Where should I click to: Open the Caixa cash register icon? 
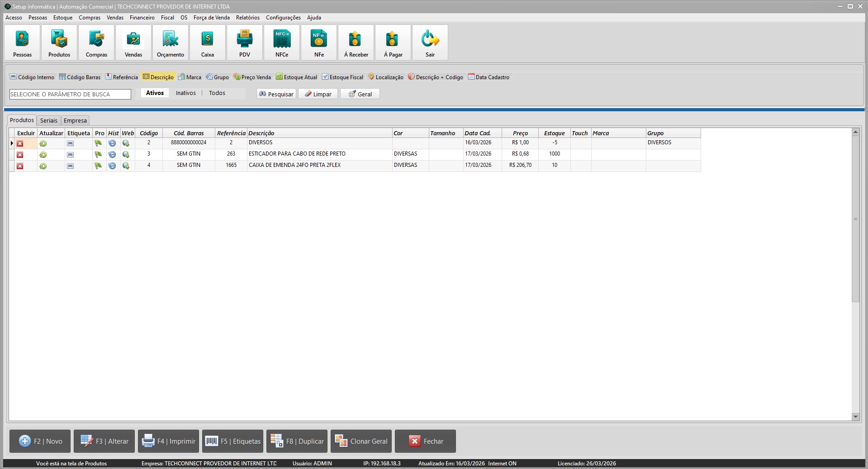(208, 43)
